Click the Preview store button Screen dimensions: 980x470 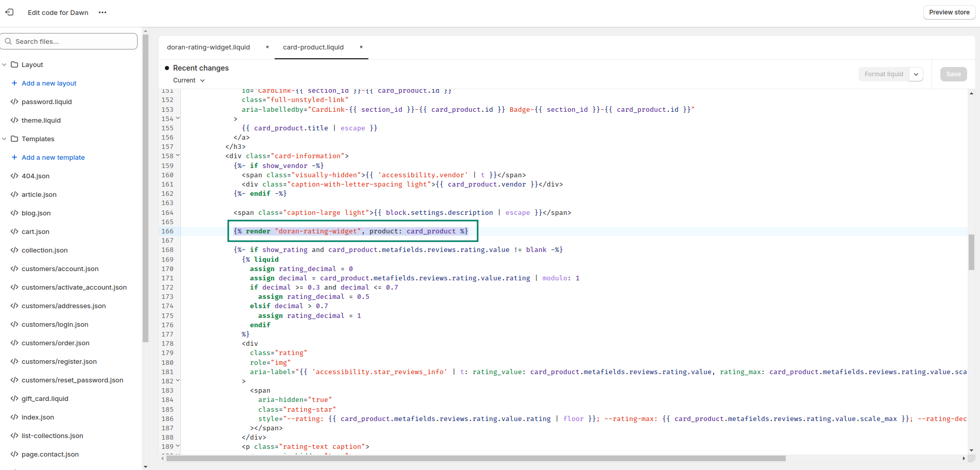tap(949, 12)
